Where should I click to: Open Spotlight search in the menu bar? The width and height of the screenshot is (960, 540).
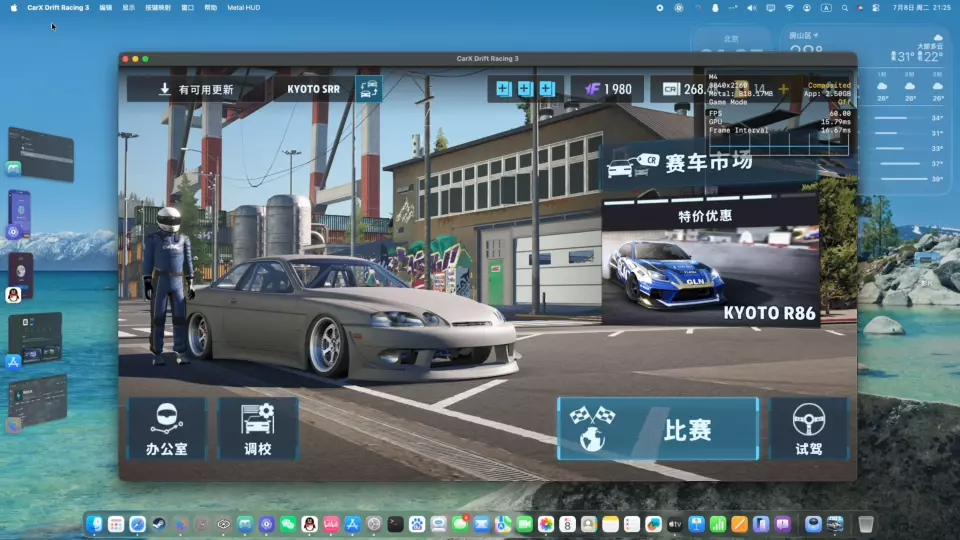click(845, 8)
